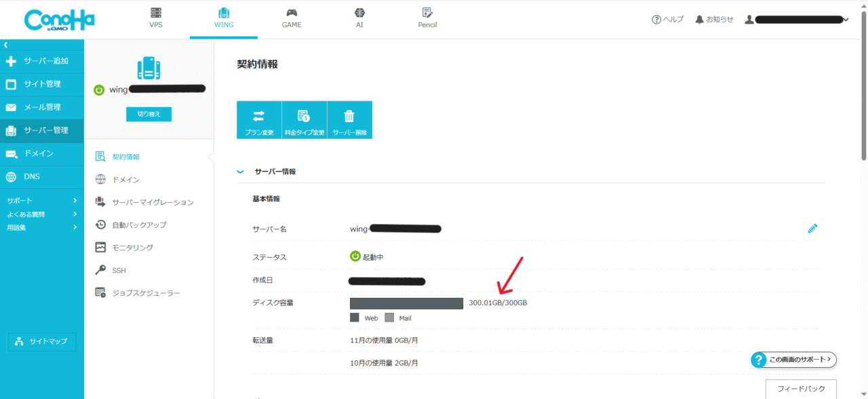Click the green power status icon beside 起動中
Image resolution: width=868 pixels, height=399 pixels.
coord(355,256)
